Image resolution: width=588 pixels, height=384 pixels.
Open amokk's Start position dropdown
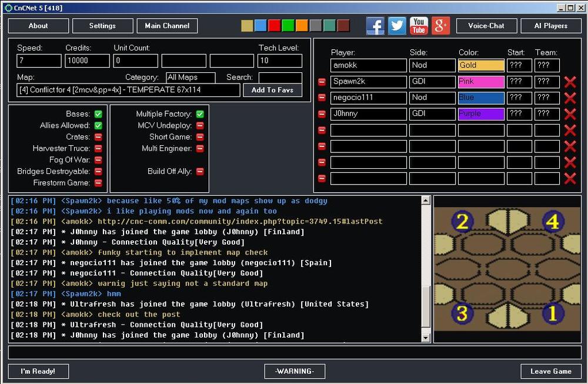click(519, 65)
